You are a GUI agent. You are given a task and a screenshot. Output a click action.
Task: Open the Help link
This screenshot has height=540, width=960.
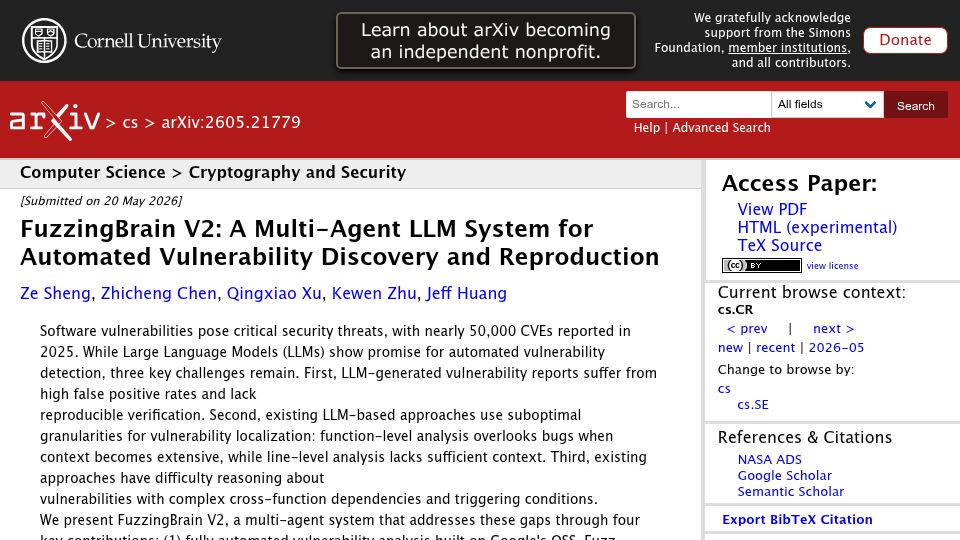647,127
